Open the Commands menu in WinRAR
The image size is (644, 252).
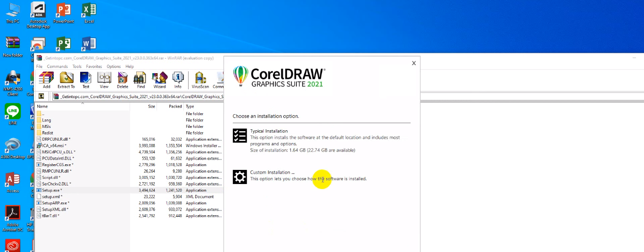click(57, 67)
